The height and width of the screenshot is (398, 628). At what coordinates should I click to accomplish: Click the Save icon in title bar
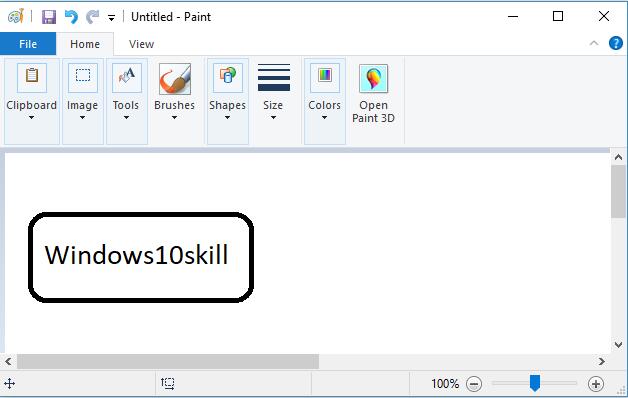[x=49, y=17]
